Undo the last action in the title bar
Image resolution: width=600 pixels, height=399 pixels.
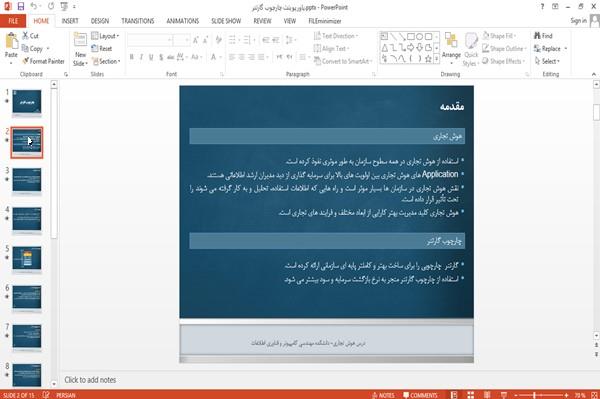pyautogui.click(x=34, y=7)
